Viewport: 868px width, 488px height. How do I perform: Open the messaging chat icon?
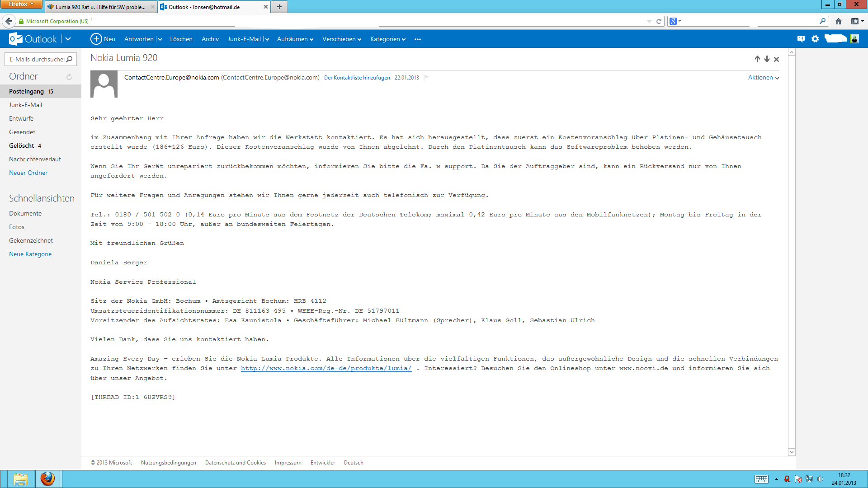click(x=801, y=39)
